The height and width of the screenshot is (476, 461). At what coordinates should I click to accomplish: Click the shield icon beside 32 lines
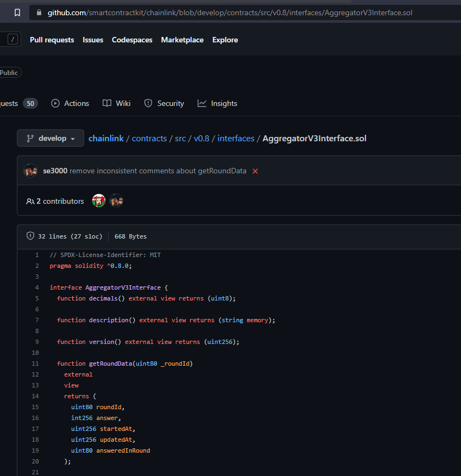[x=30, y=236]
